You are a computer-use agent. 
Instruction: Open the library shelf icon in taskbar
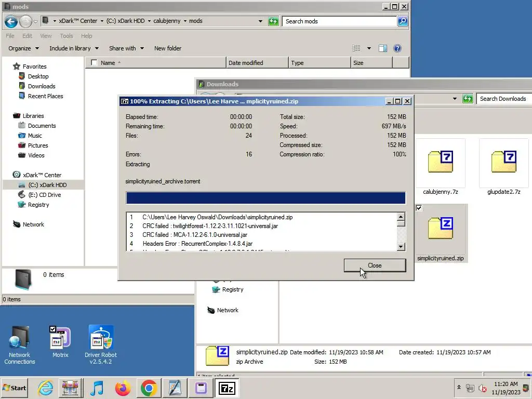(71, 388)
